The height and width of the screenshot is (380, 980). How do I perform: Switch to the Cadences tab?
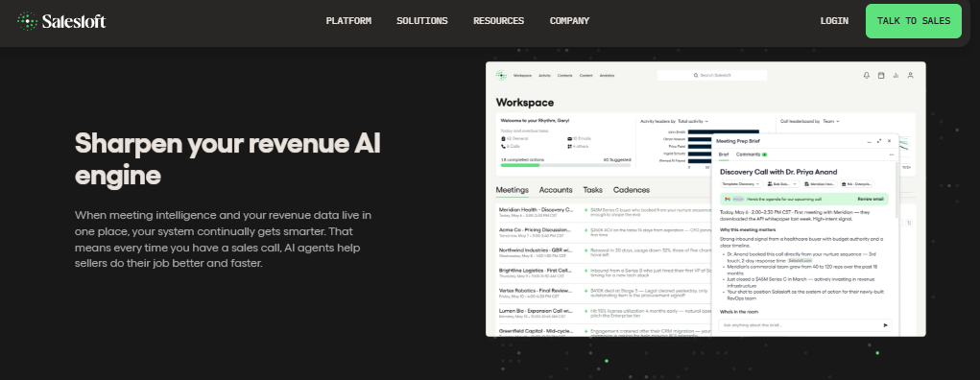(632, 190)
